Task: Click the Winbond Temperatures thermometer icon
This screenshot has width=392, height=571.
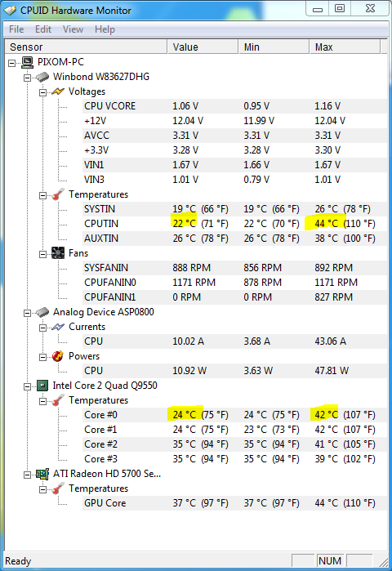Action: 58,194
